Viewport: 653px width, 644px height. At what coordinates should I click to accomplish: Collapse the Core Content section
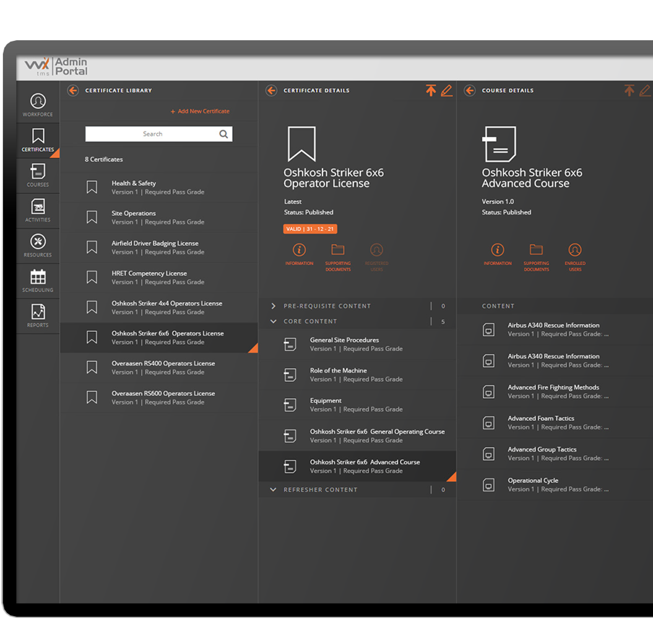click(x=273, y=321)
